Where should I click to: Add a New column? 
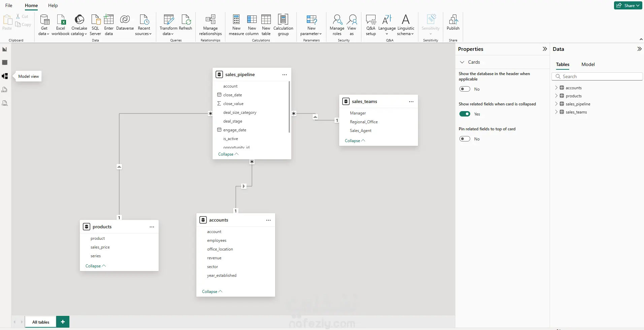click(252, 25)
